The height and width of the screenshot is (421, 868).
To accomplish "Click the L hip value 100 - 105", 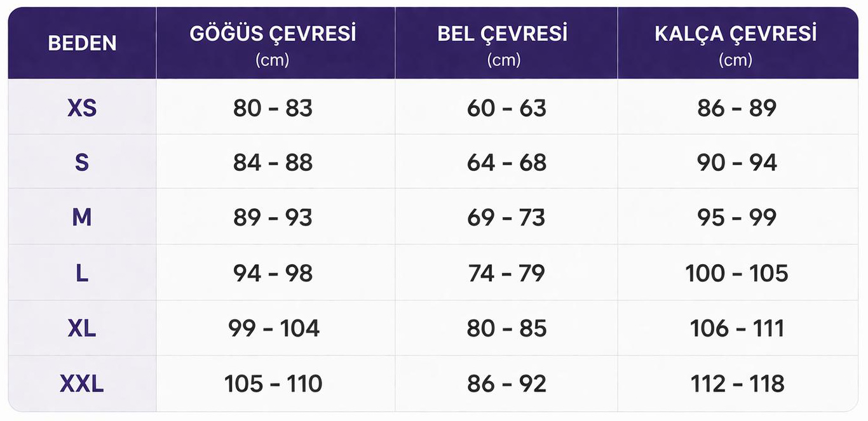I will click(736, 273).
